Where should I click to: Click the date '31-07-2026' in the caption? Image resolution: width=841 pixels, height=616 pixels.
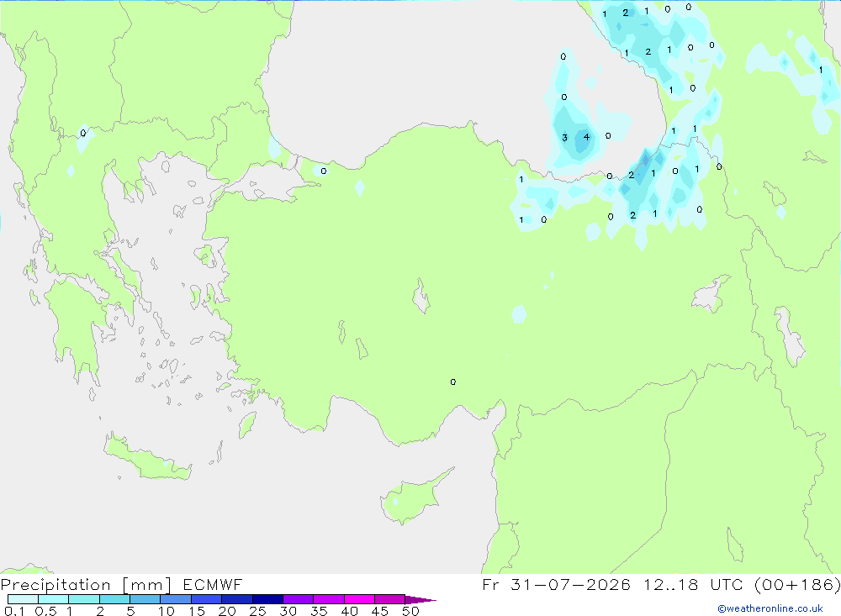[x=571, y=584]
